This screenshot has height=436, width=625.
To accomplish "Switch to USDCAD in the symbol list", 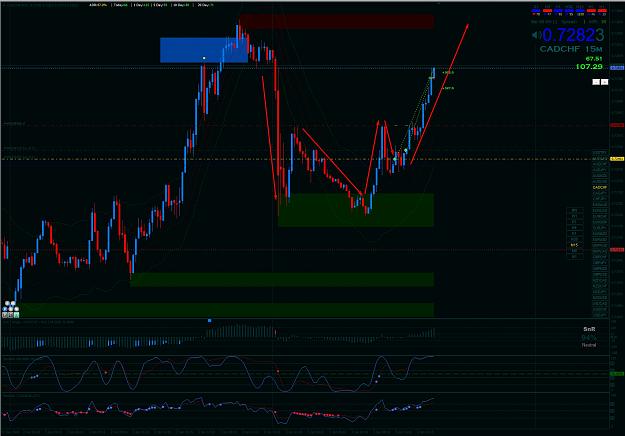I will click(599, 303).
